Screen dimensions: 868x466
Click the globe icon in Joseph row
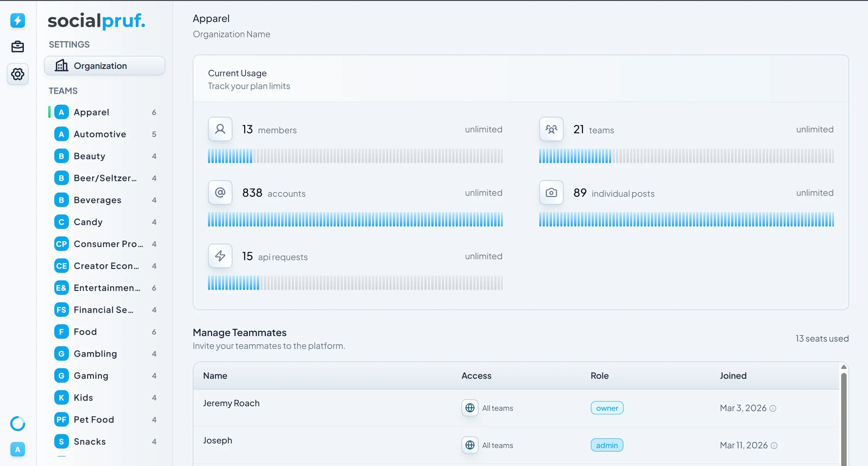coord(470,445)
